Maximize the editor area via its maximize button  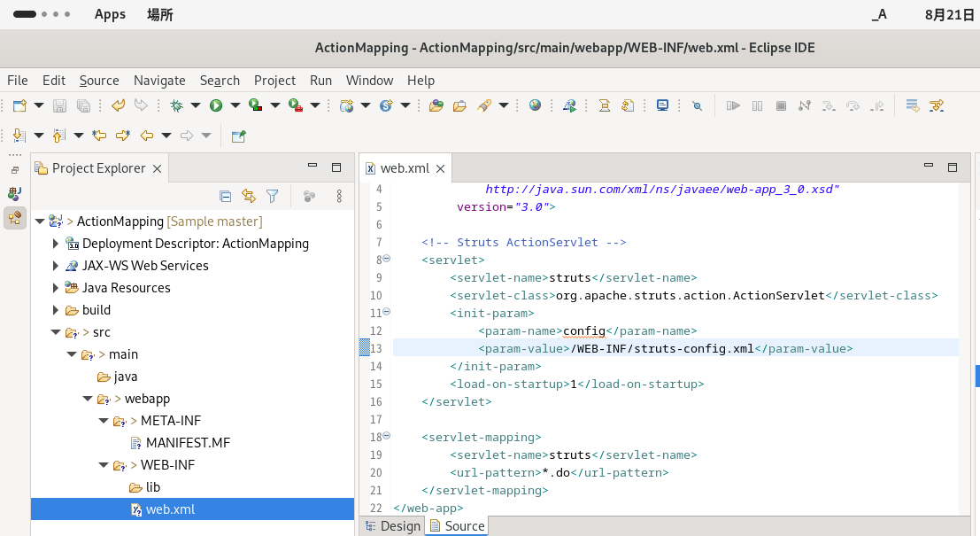coord(953,167)
